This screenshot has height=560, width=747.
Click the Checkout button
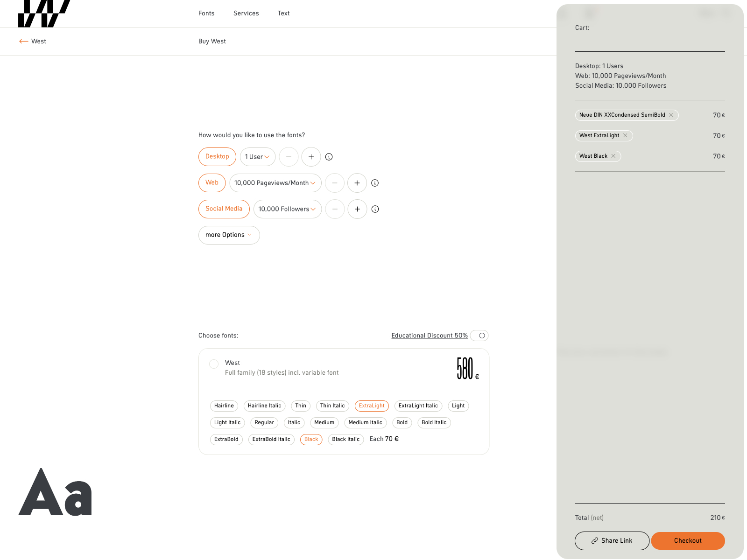coord(688,541)
